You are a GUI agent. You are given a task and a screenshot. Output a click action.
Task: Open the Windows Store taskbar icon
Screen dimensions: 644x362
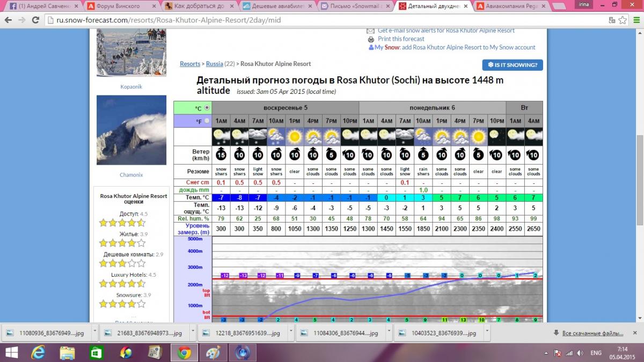click(97, 352)
